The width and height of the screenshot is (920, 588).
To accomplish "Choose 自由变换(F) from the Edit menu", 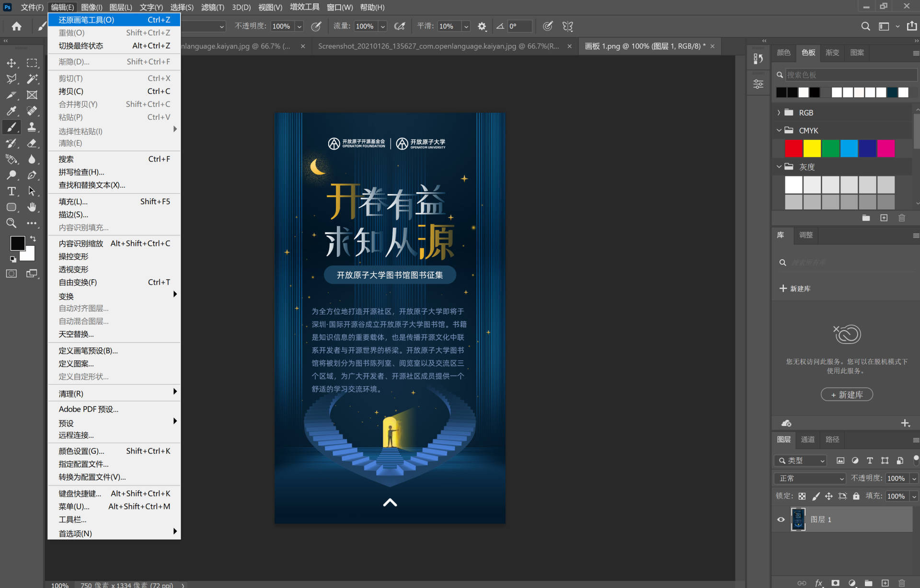I will [78, 282].
